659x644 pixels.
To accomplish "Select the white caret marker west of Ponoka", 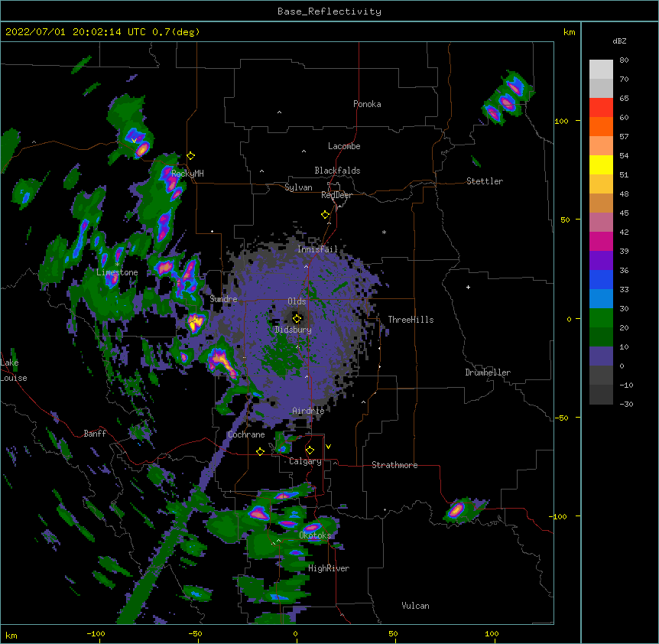I will coord(279,112).
